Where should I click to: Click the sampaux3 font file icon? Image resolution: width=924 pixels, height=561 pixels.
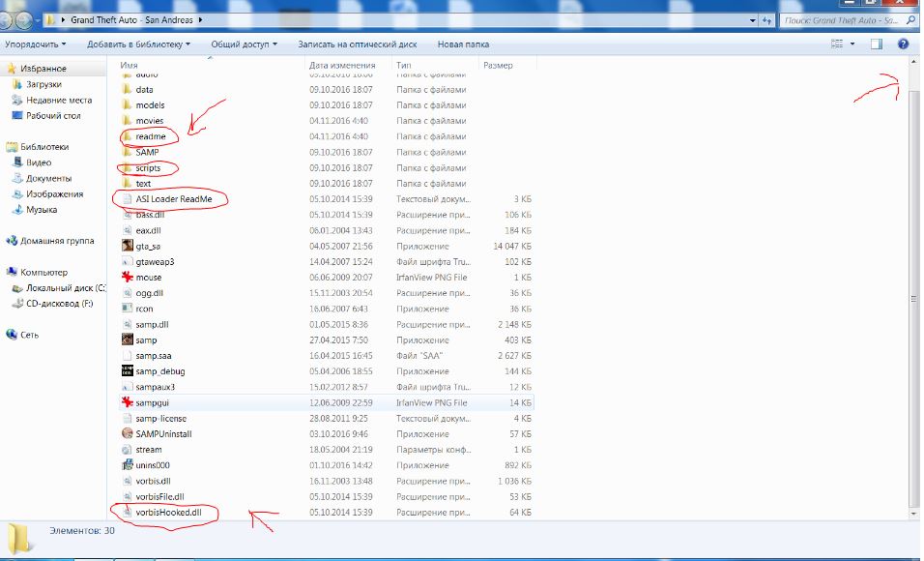point(127,387)
